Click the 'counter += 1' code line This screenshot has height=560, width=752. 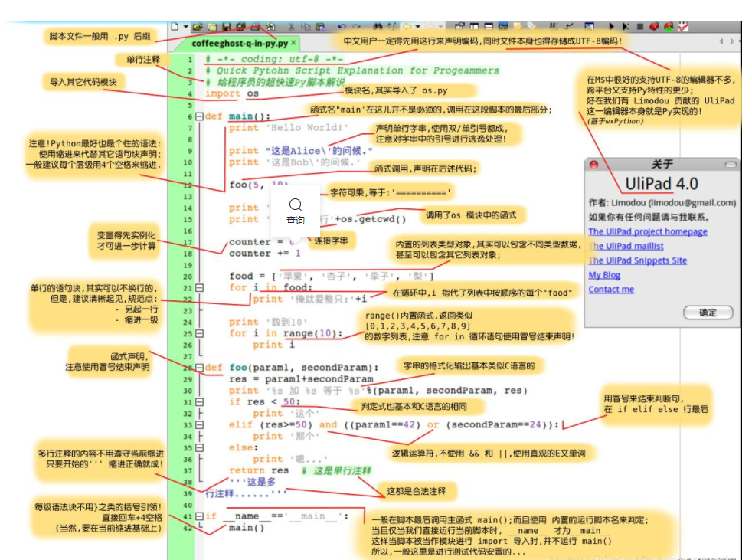pos(265,254)
